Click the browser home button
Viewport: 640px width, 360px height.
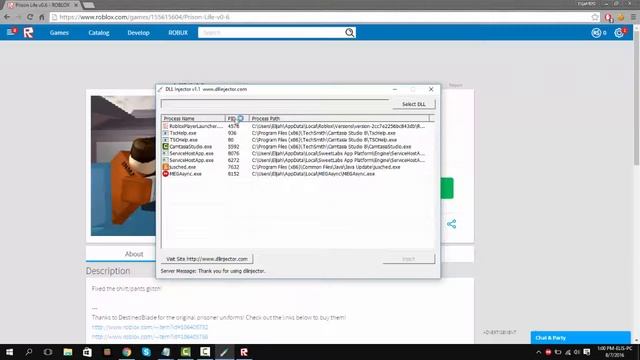tap(42, 17)
